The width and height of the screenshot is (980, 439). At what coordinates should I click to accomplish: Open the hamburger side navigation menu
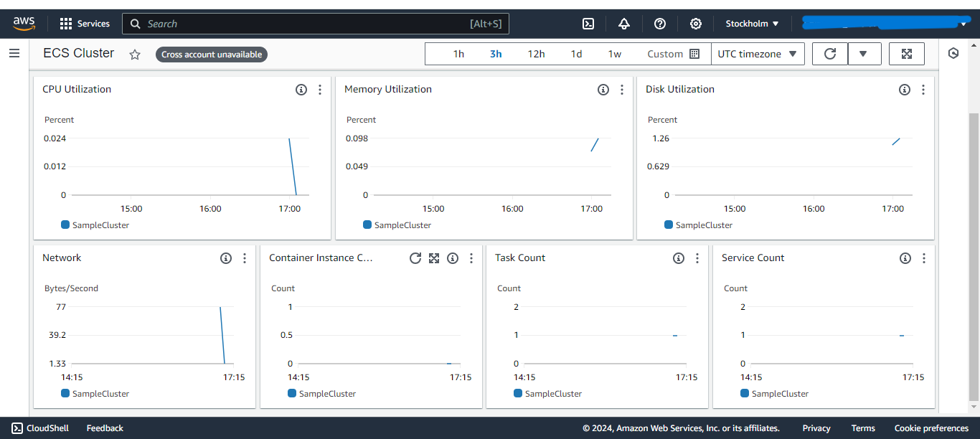click(x=14, y=53)
